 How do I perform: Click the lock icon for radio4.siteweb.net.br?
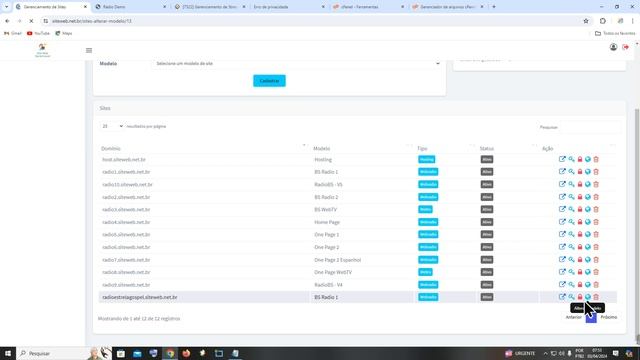tap(580, 222)
